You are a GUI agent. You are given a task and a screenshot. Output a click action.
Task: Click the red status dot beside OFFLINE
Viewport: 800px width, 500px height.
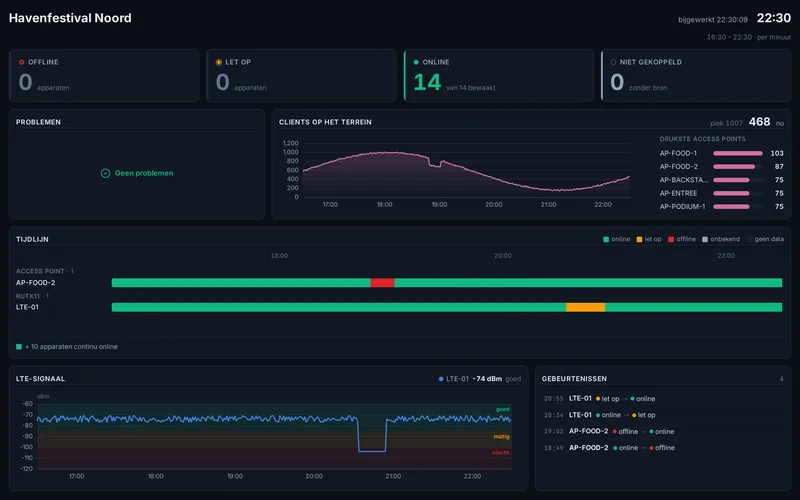click(x=21, y=62)
